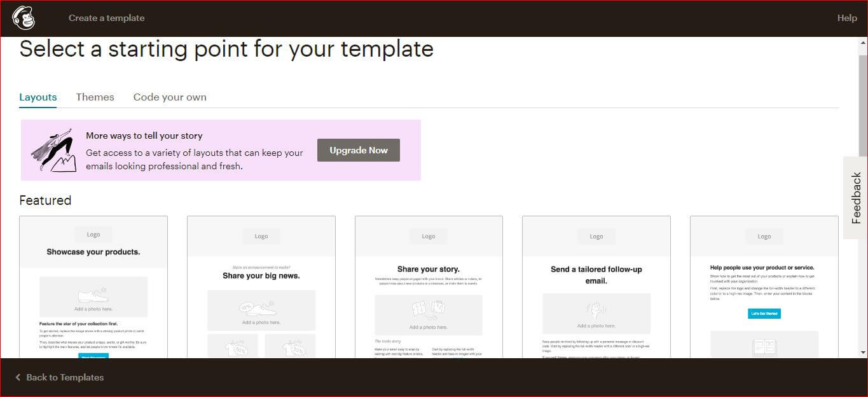
Task: Click the page scrollbar down arrow
Action: click(863, 352)
